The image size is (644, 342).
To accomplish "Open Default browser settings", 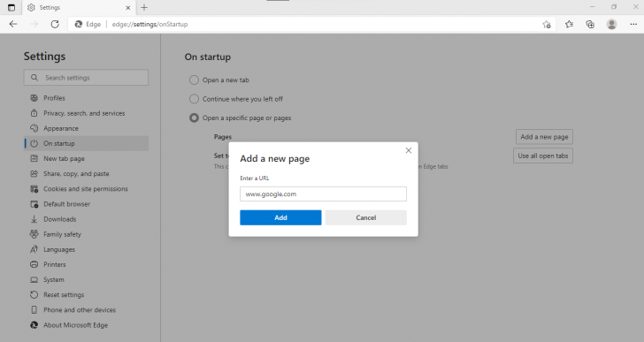I will coord(87,204).
